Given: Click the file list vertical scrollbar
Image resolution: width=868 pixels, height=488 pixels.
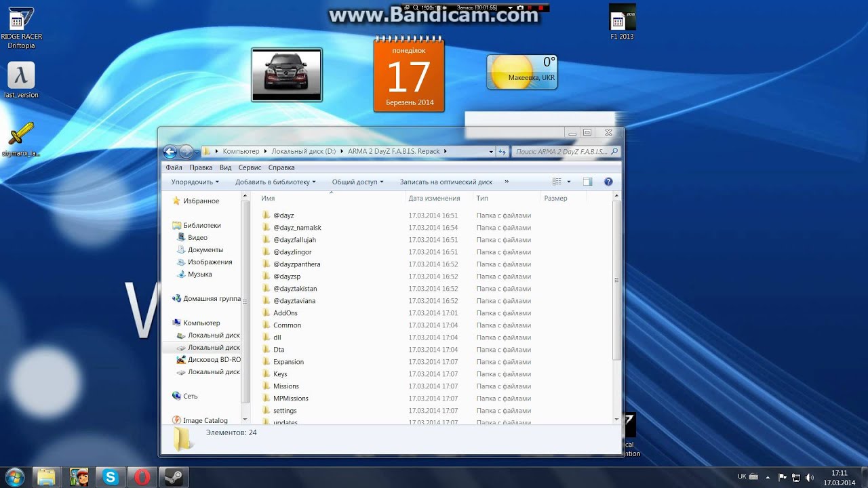Looking at the screenshot, I should (x=616, y=279).
